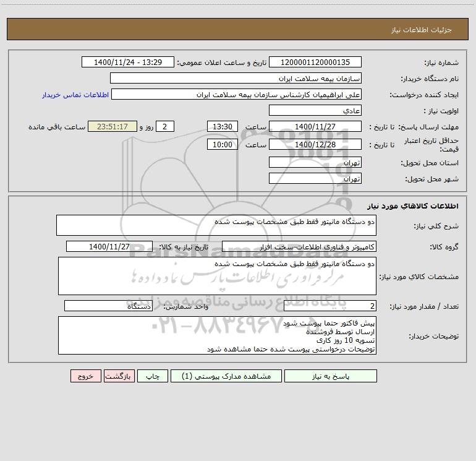Click the توضیحات خریدار text area
This screenshot has height=461, width=476.
coord(217,335)
